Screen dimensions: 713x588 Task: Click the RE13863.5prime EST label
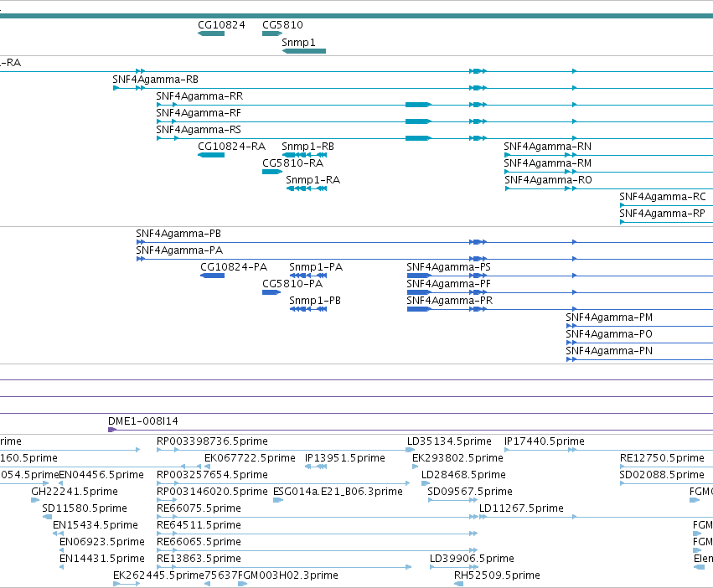click(x=199, y=559)
